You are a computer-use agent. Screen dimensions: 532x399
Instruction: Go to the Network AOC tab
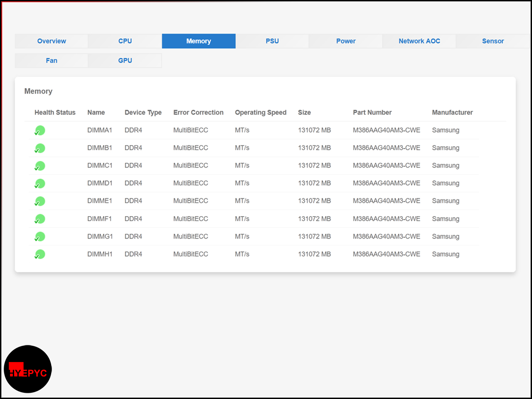419,41
